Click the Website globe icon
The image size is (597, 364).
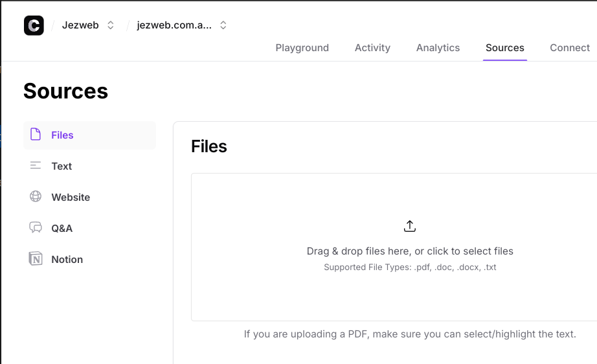36,197
